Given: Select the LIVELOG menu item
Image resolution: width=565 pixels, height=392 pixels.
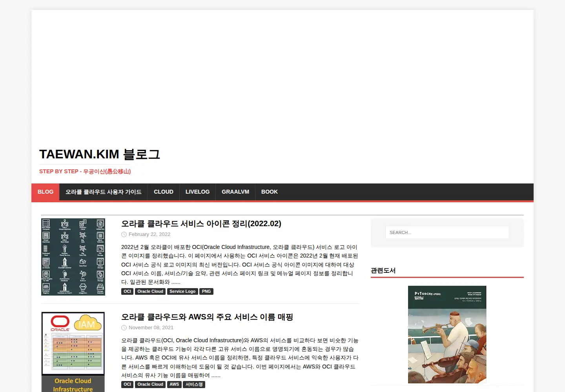Looking at the screenshot, I should click(x=197, y=192).
